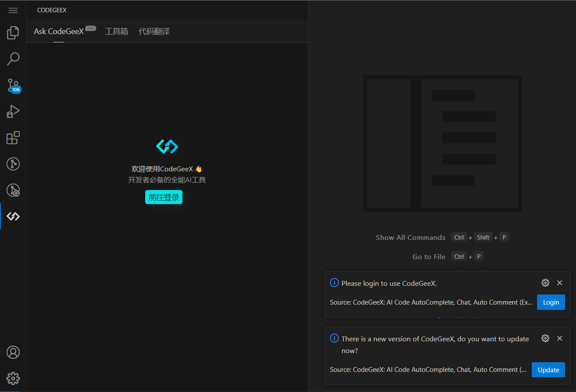The width and height of the screenshot is (576, 392).
Task: Click the 'Please login to use CodeGeeX.' message
Action: coord(389,283)
